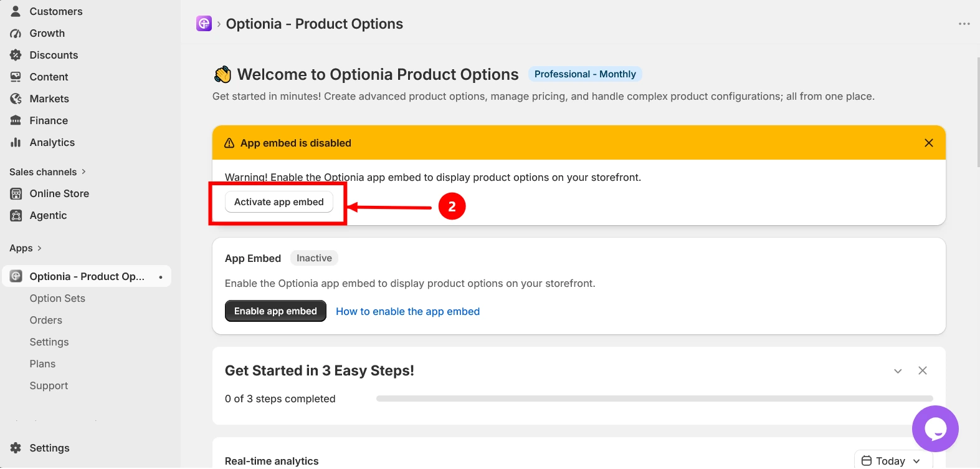Viewport: 980px width, 469px height.
Task: Dismiss the App embed is disabled banner
Action: point(928,143)
